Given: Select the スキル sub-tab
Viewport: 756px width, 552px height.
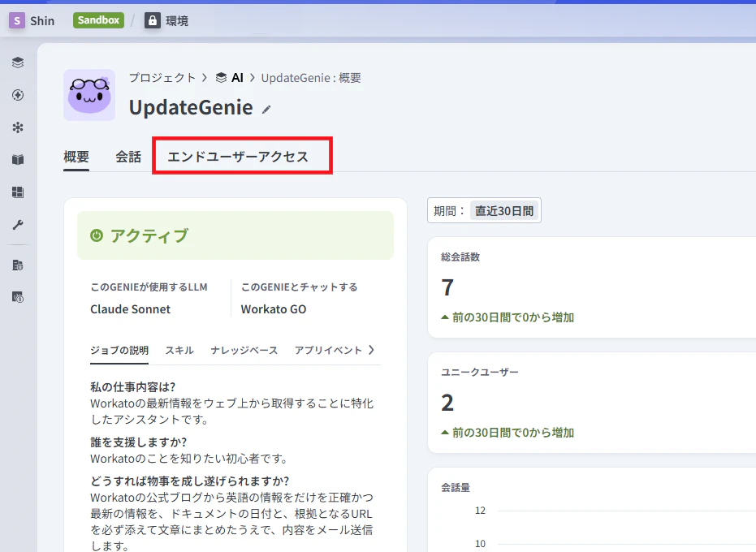Looking at the screenshot, I should coord(179,350).
